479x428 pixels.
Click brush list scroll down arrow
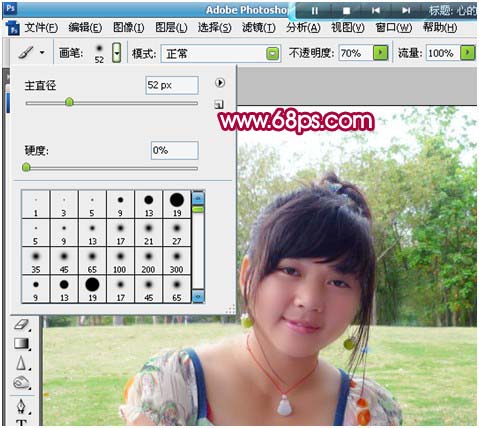click(198, 296)
